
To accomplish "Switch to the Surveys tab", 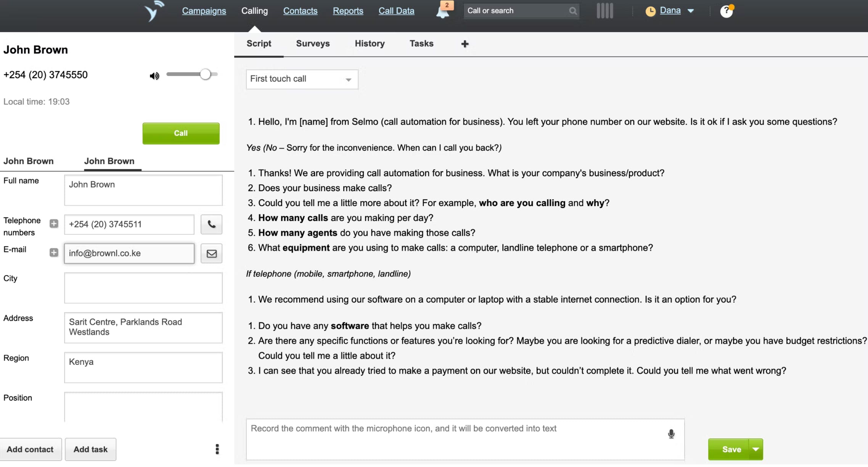I will pyautogui.click(x=313, y=44).
